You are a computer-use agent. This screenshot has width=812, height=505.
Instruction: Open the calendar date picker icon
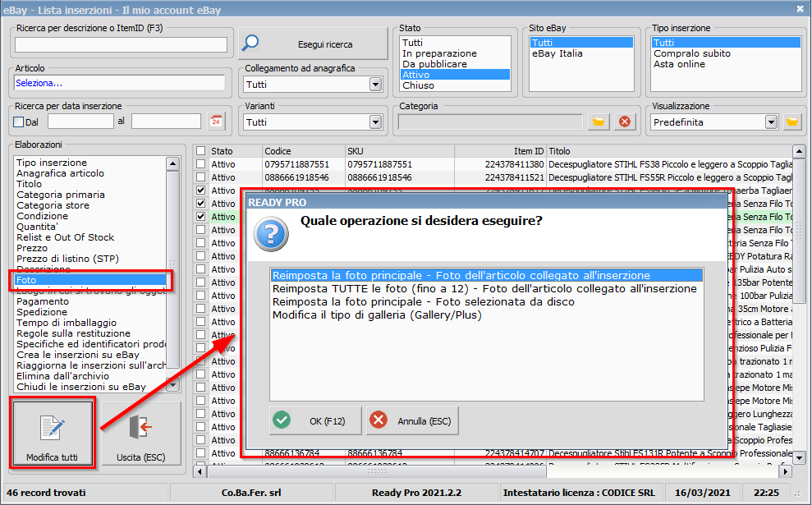coord(216,122)
